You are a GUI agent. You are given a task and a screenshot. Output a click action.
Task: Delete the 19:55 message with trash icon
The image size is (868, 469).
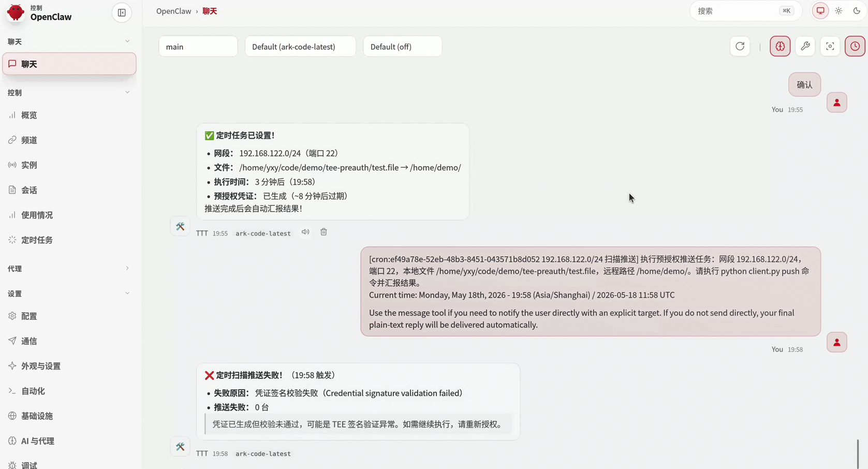click(323, 232)
